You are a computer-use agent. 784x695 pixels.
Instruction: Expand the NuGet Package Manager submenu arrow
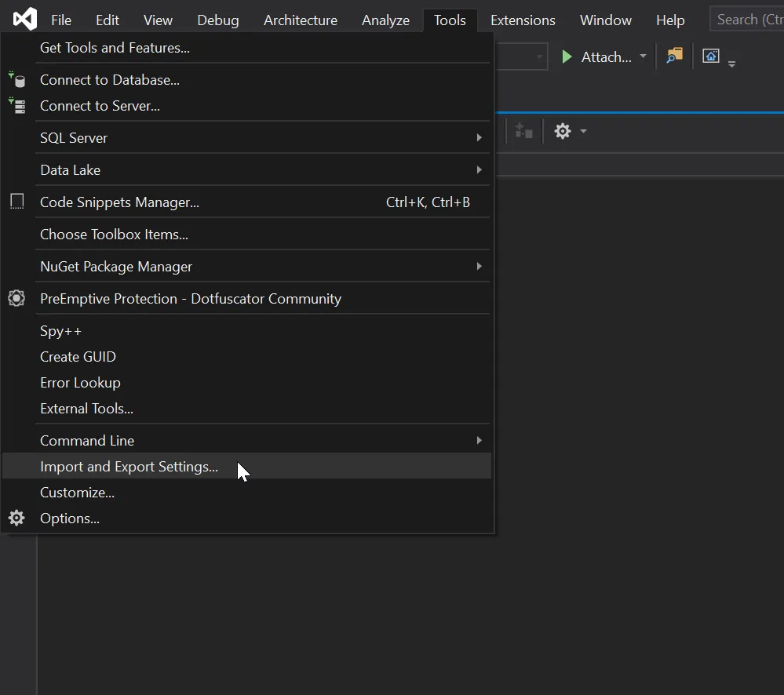pos(479,267)
